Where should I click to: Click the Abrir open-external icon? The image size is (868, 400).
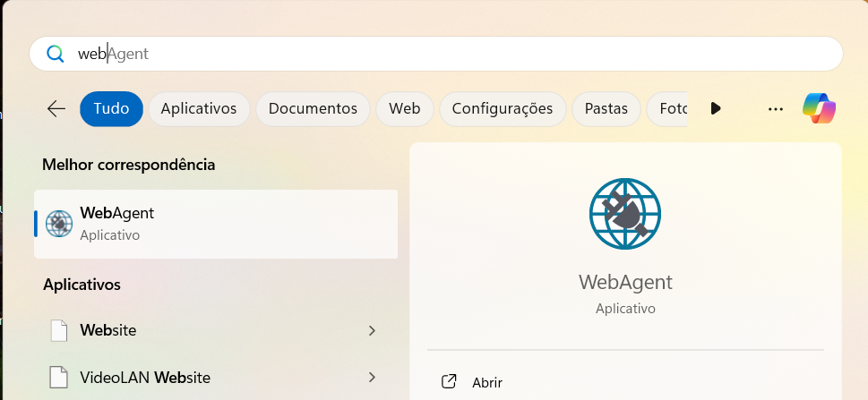(x=449, y=382)
